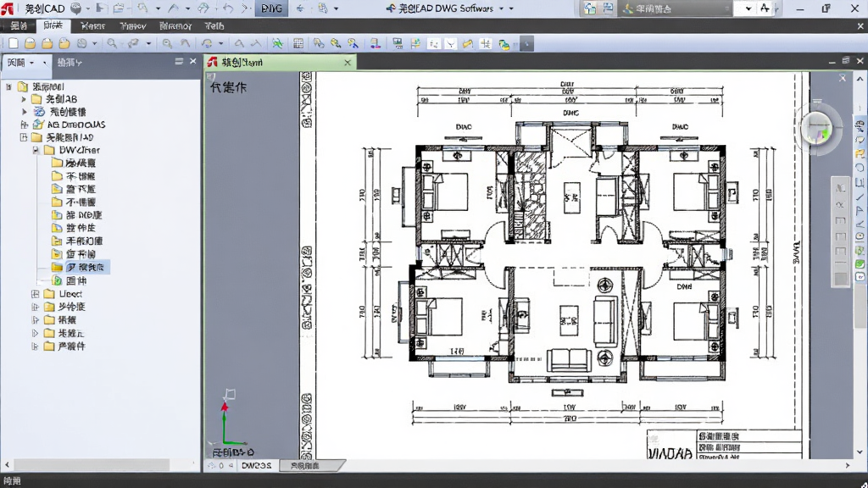
Task: Click the left panel's horizontal scrollbar
Action: tap(92, 465)
